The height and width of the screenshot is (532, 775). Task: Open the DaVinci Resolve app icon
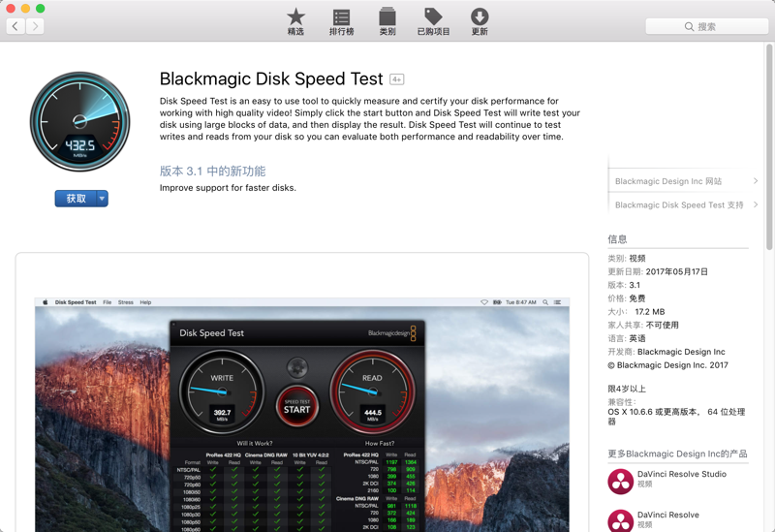[620, 520]
